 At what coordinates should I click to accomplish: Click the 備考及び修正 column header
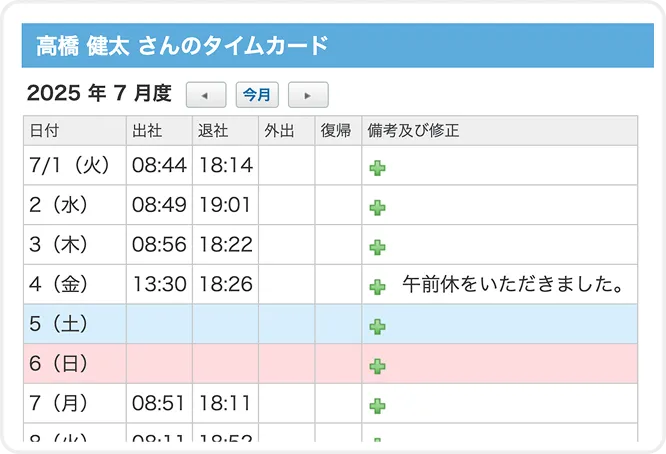tap(413, 131)
